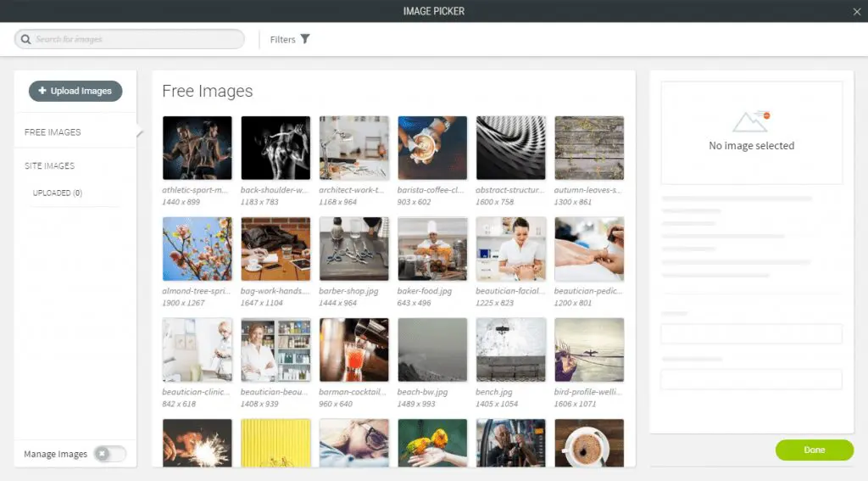The image size is (868, 481).
Task: Select the almond-tree-spring thumbnail
Action: pyautogui.click(x=197, y=249)
